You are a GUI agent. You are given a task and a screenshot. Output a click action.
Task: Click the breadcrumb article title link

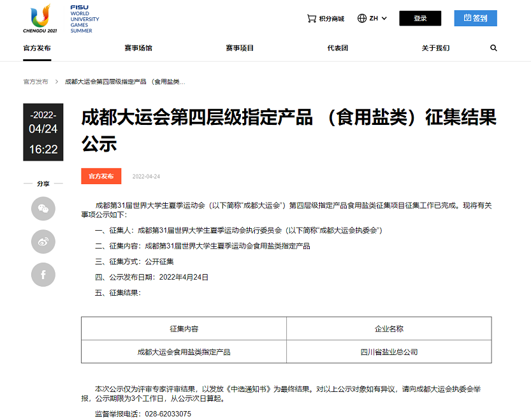coord(125,82)
